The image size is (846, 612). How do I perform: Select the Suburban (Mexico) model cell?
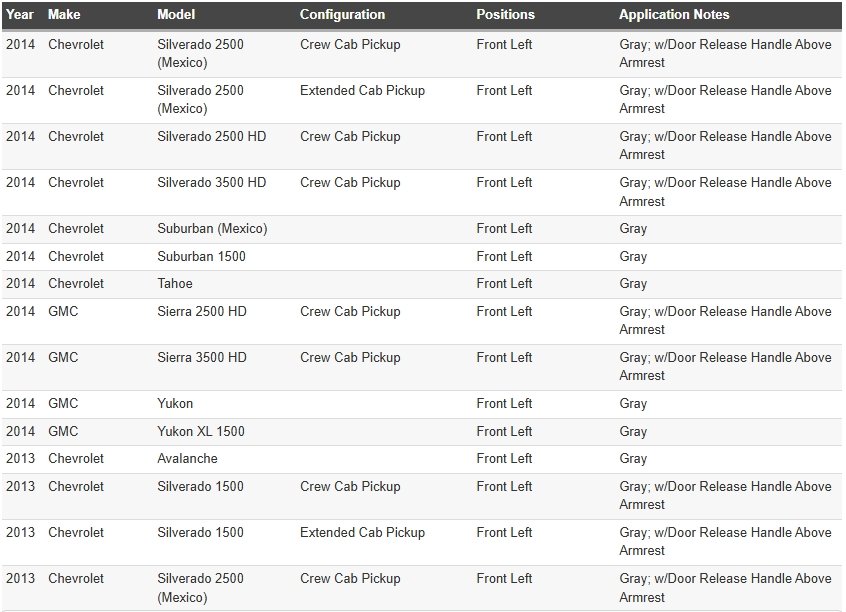click(212, 229)
